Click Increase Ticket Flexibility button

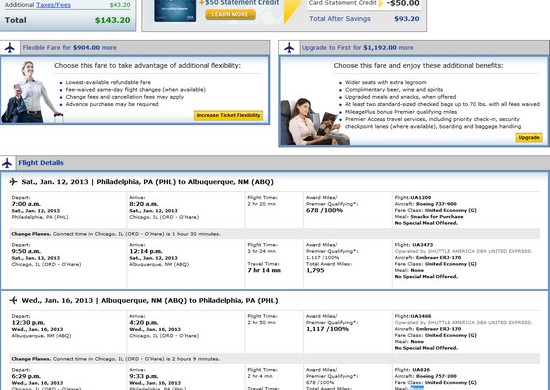coord(228,115)
